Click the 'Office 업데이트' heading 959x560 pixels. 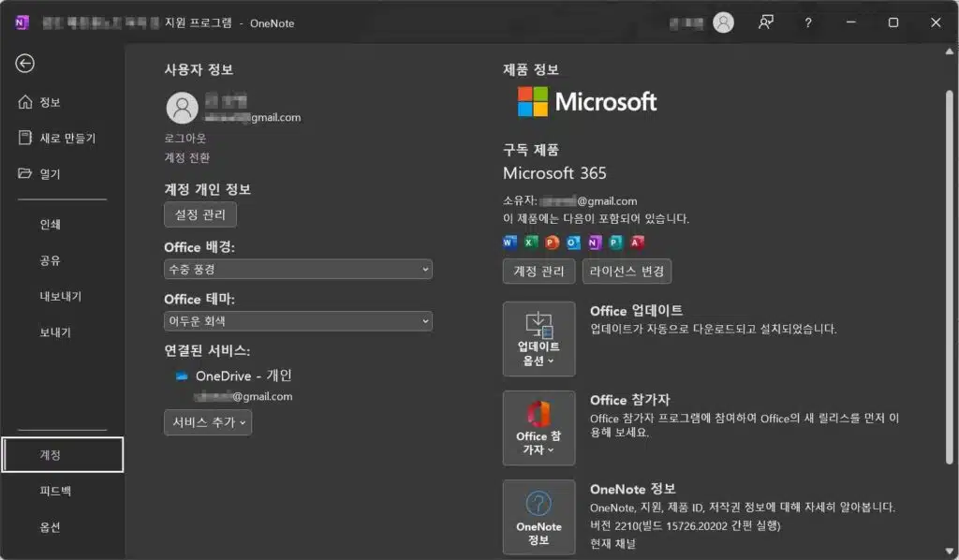[636, 311]
